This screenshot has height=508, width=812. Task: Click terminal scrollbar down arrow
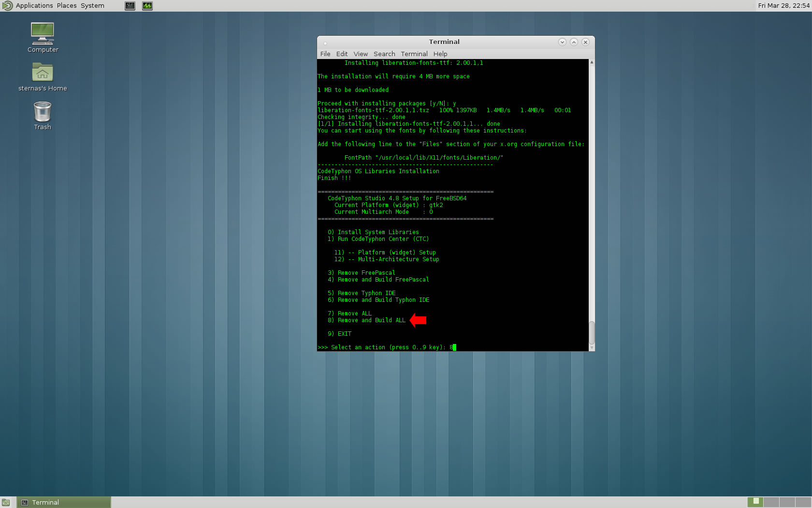(592, 348)
